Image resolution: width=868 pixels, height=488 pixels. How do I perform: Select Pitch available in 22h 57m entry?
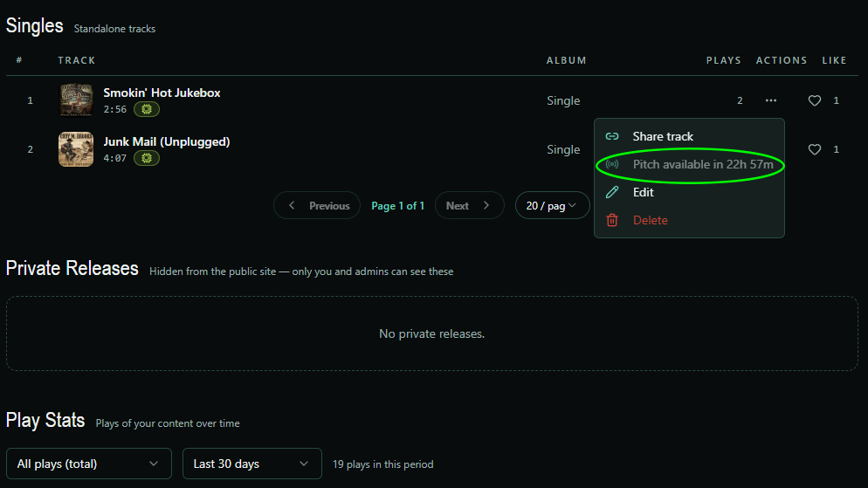689,164
